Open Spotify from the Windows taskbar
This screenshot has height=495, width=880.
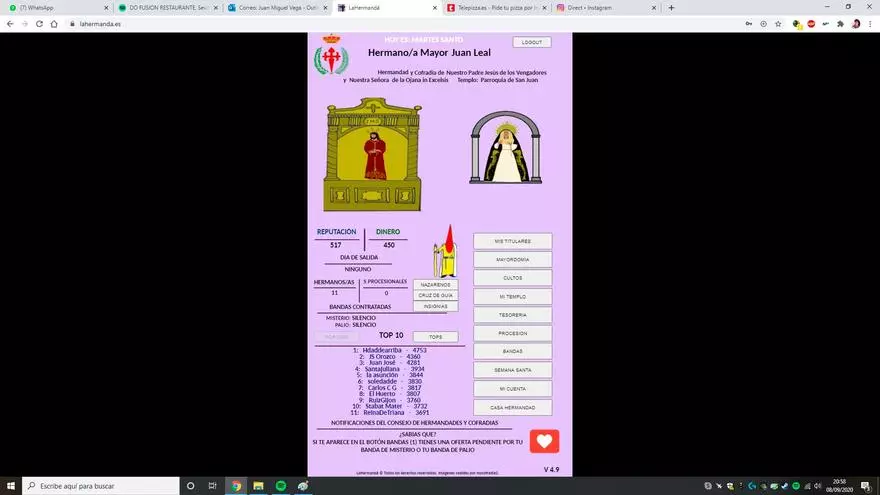[281, 485]
